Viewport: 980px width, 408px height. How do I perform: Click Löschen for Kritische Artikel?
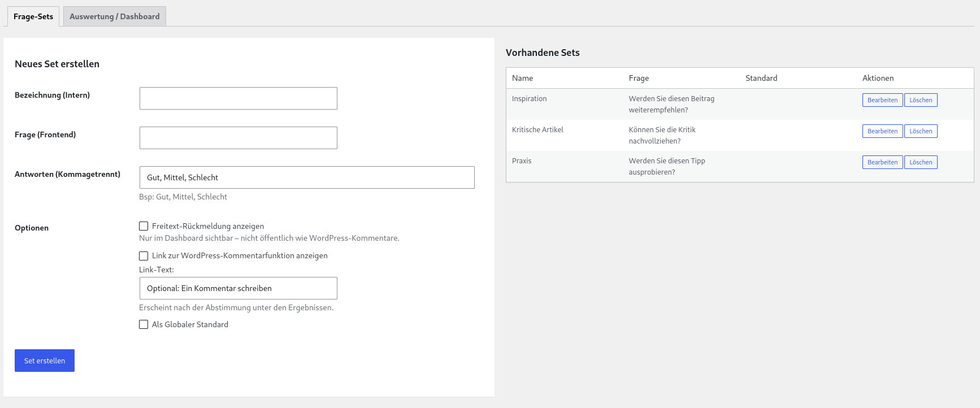(x=921, y=131)
